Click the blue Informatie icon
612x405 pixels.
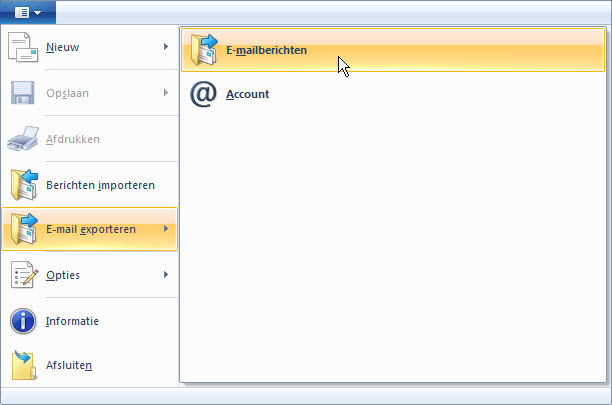[x=23, y=321]
